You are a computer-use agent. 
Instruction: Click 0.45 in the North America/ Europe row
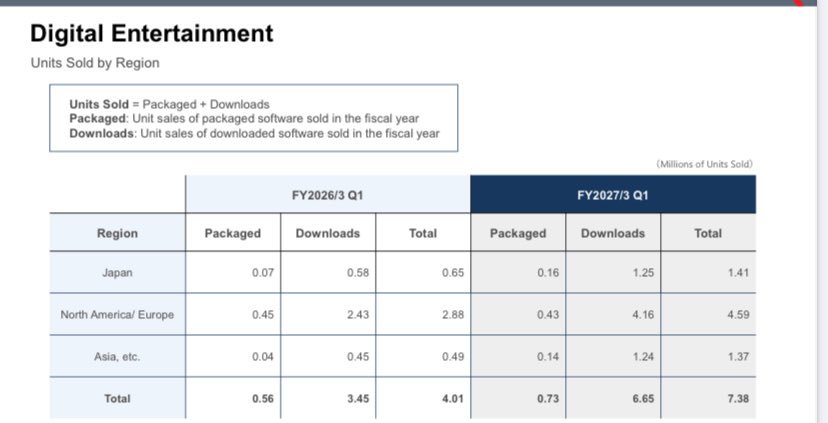[263, 315]
